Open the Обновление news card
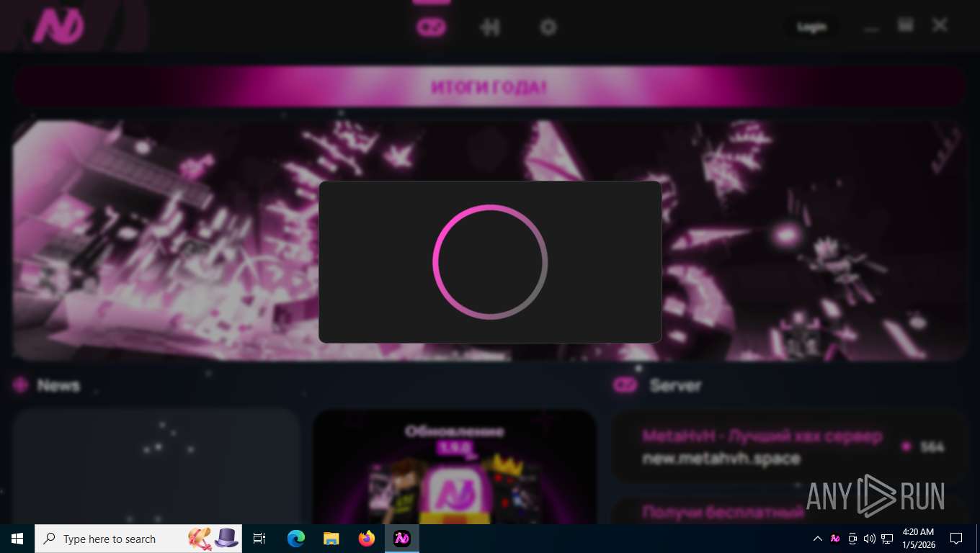The image size is (980, 553). [455, 467]
